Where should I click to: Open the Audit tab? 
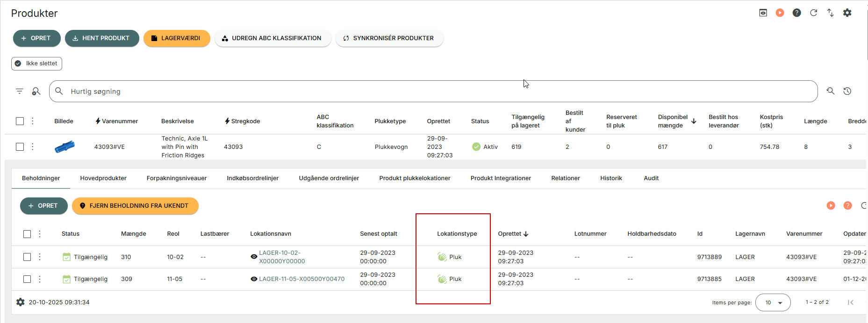[651, 178]
